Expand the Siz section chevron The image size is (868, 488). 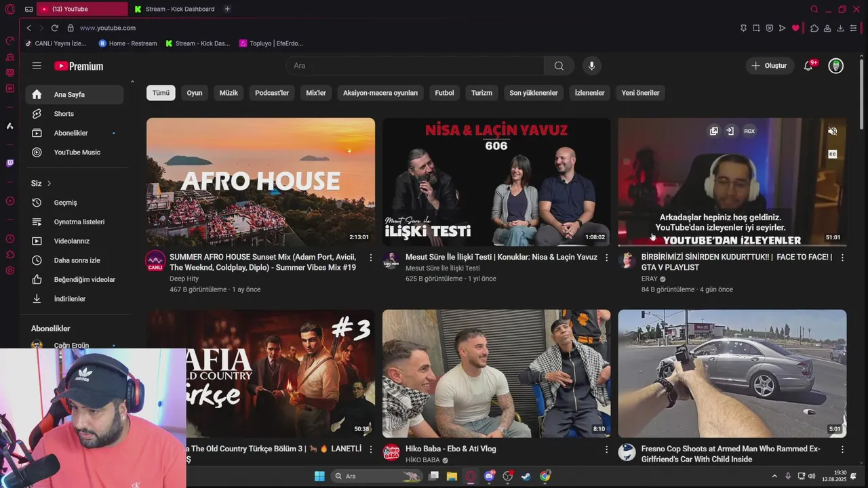click(x=49, y=184)
